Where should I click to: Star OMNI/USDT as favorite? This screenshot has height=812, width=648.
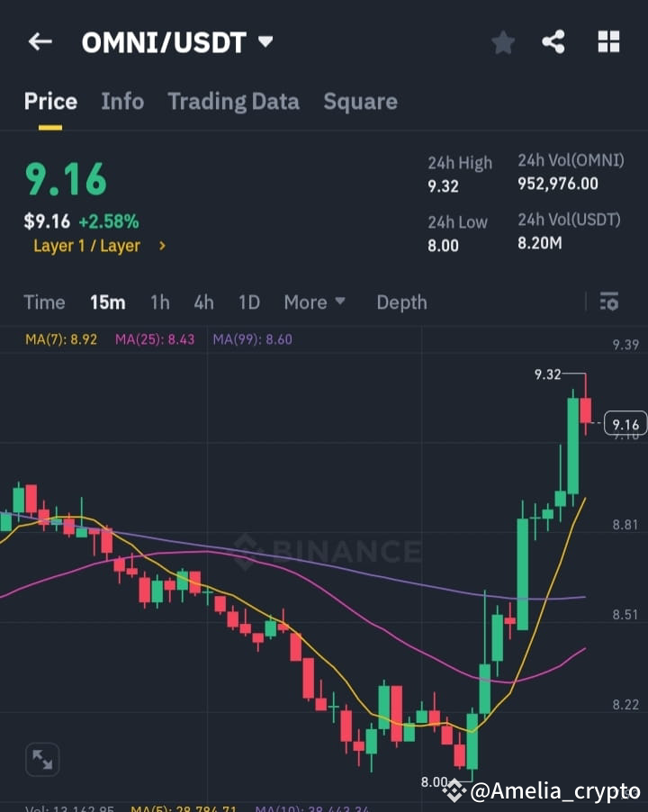click(502, 41)
